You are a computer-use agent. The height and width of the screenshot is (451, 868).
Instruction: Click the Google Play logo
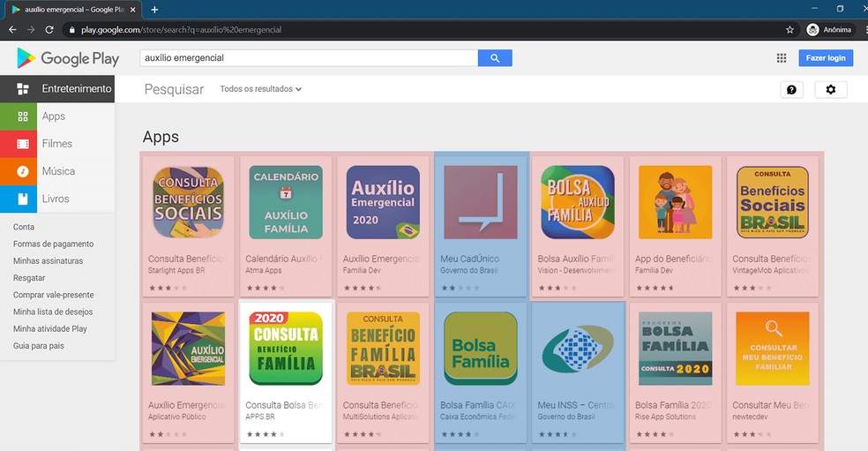[68, 58]
